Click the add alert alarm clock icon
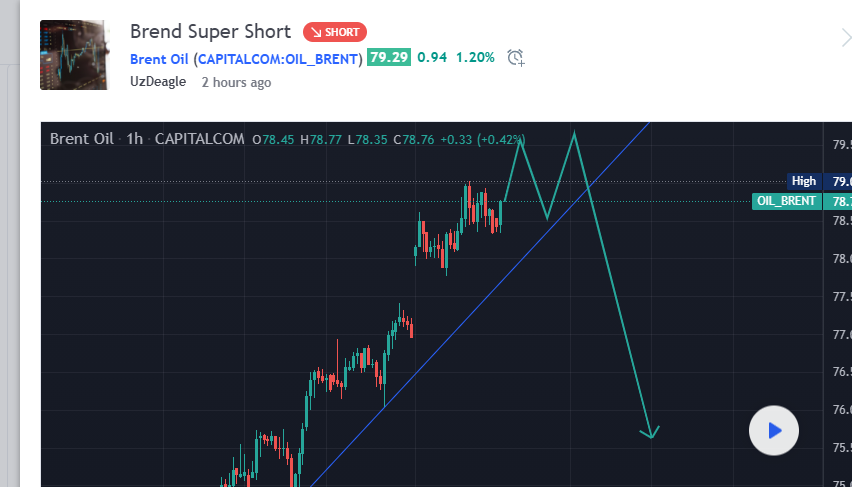The width and height of the screenshot is (852, 487). click(x=516, y=57)
